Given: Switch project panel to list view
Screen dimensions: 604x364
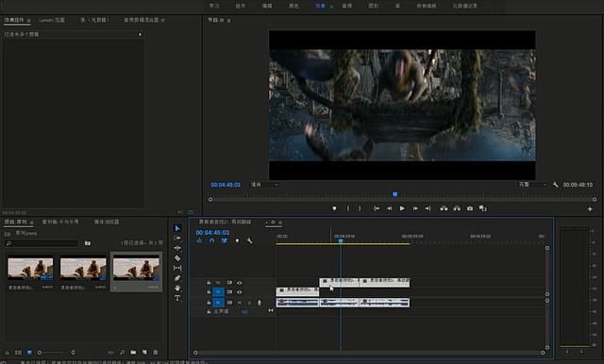Looking at the screenshot, I should [18, 352].
